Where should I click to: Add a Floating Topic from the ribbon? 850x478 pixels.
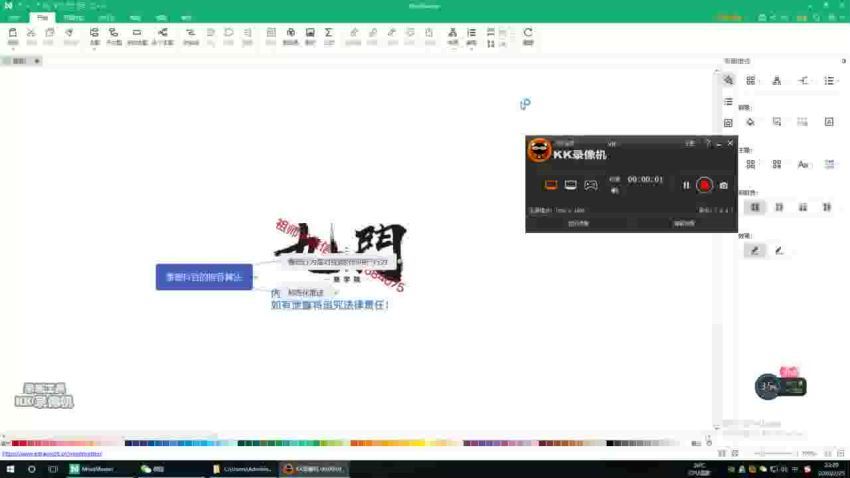137,33
